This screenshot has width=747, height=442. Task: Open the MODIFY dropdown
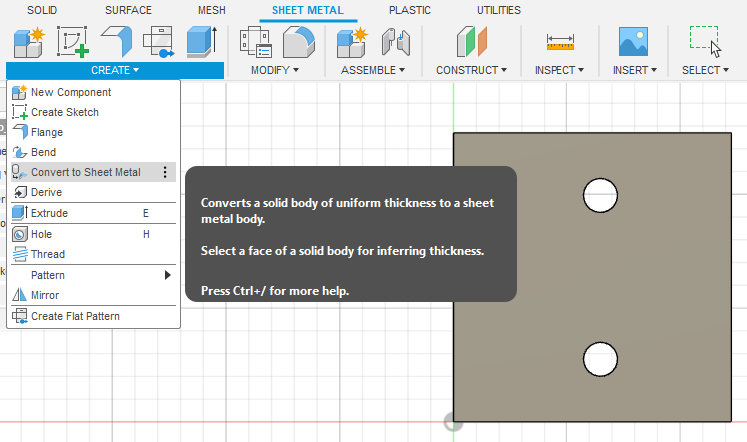(274, 70)
